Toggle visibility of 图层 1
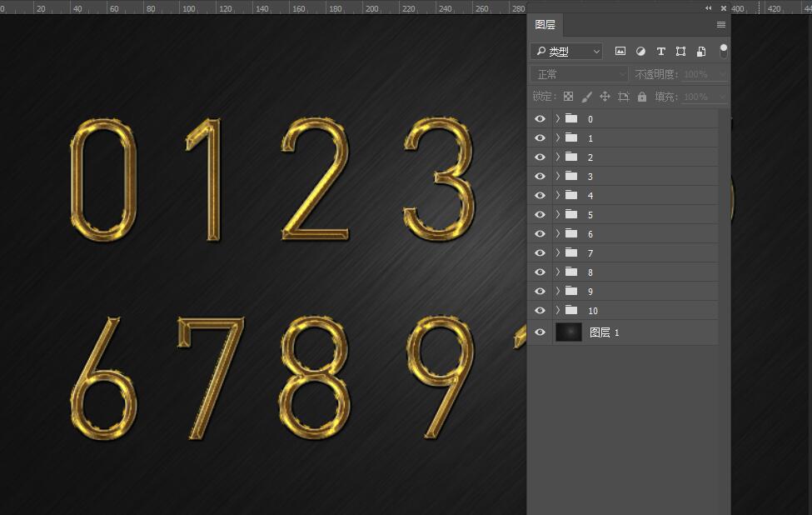 pyautogui.click(x=540, y=332)
